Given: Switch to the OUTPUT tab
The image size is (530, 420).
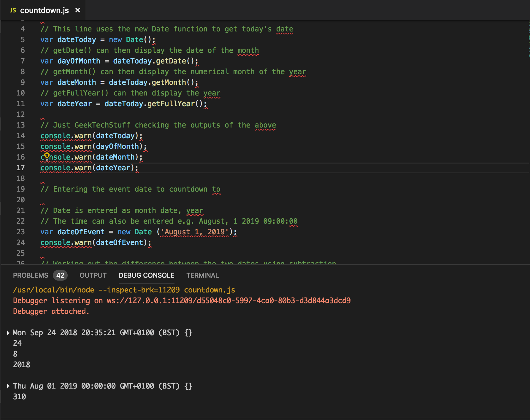Looking at the screenshot, I should tap(93, 275).
